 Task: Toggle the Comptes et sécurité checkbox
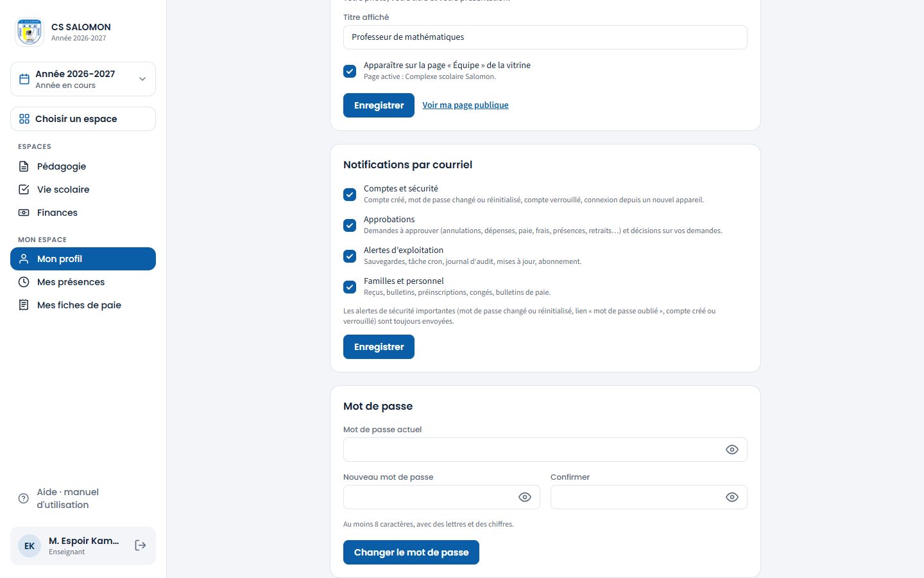pos(350,195)
